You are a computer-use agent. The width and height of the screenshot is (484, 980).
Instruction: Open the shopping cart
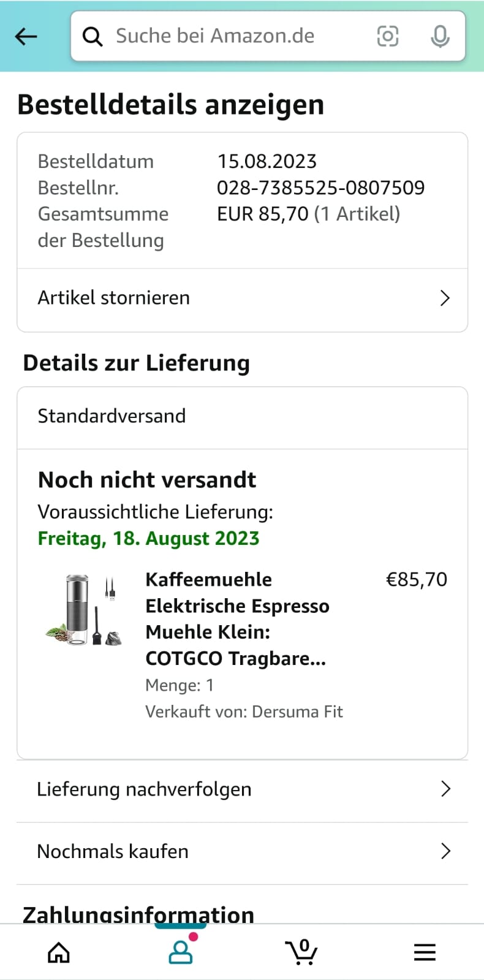(301, 952)
